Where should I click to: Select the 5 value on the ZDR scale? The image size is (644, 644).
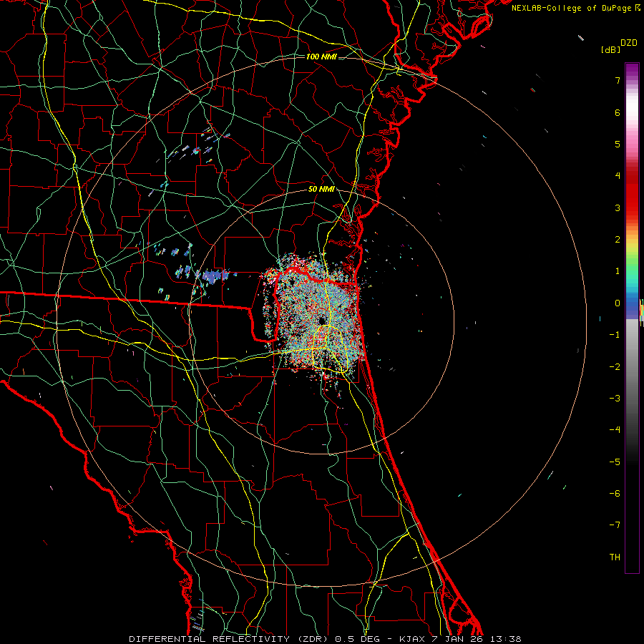(x=618, y=144)
